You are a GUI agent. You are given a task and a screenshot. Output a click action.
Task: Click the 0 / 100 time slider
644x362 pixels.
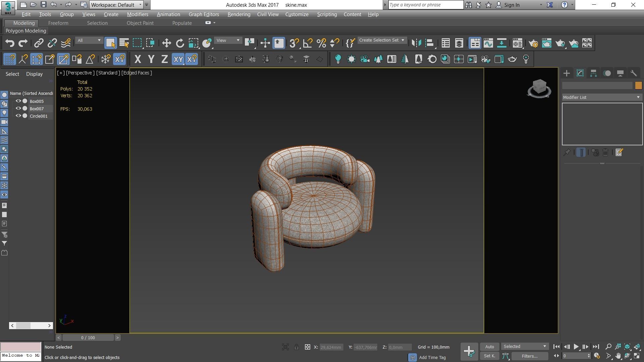point(88,338)
